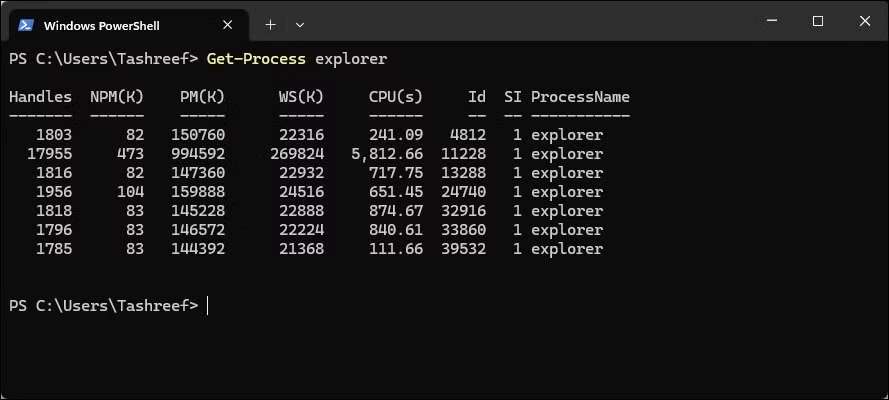The height and width of the screenshot is (400, 889).
Task: Close the terminal window
Action: click(865, 22)
